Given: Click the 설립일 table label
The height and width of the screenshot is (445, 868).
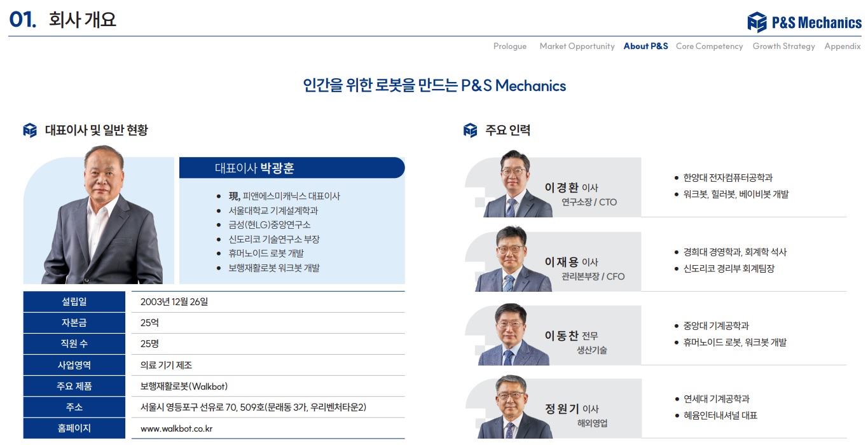Looking at the screenshot, I should 74,302.
